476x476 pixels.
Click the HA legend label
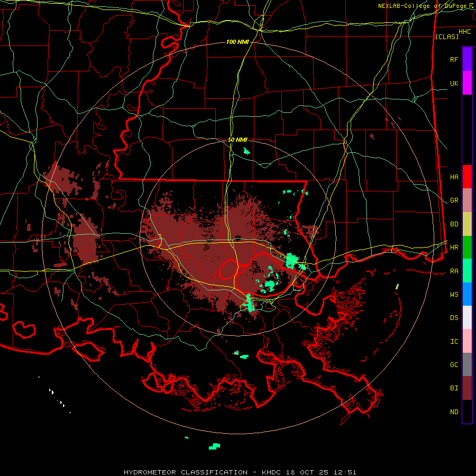pos(454,177)
